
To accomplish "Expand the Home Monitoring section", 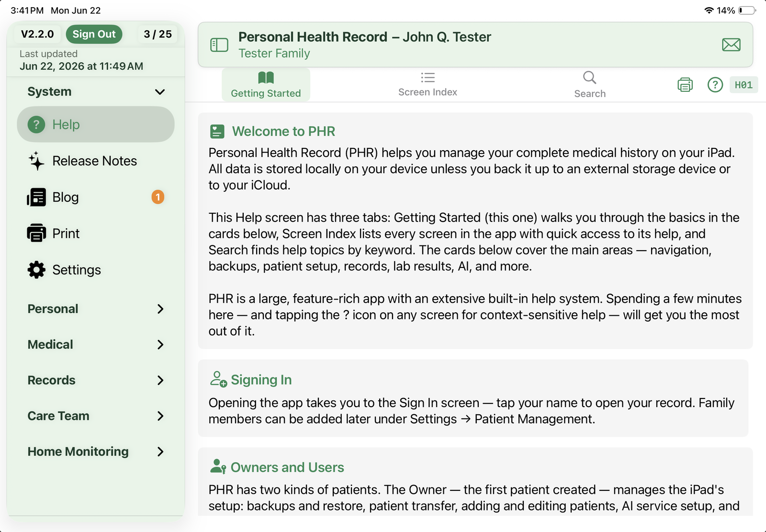I will pyautogui.click(x=96, y=452).
